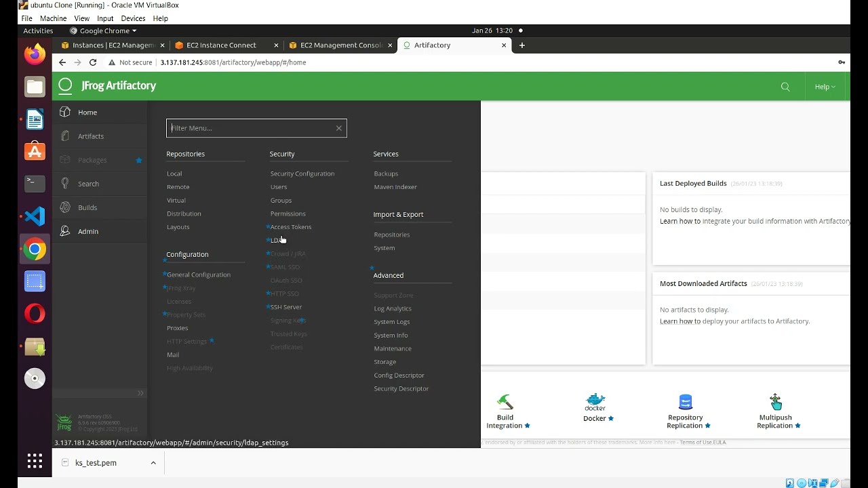The image size is (868, 488).
Task: Open Security Configuration in the admin menu
Action: point(302,174)
